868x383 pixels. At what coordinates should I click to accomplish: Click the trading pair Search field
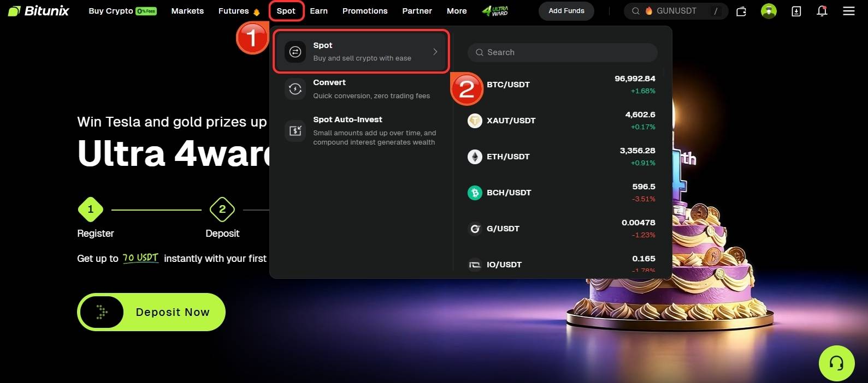click(563, 52)
